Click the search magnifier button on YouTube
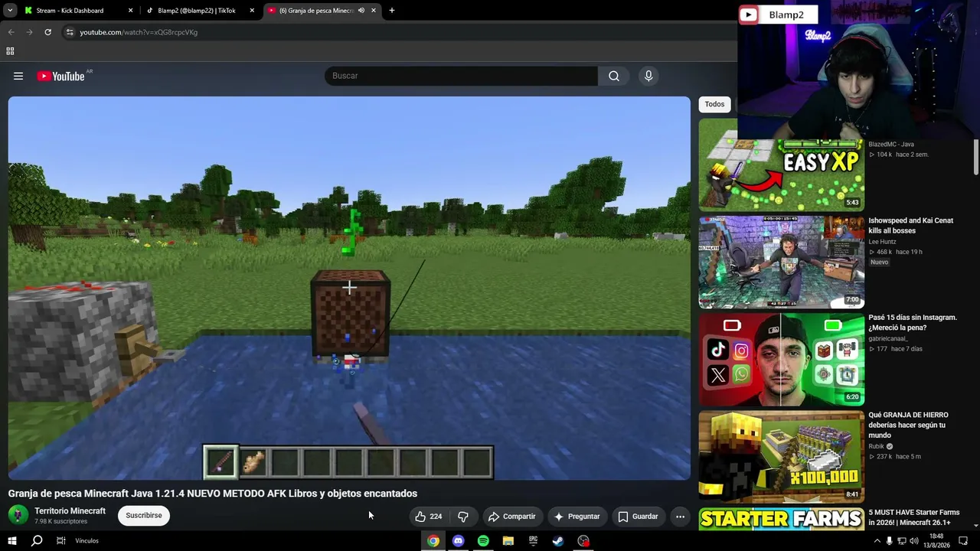This screenshot has width=980, height=551. [x=614, y=76]
